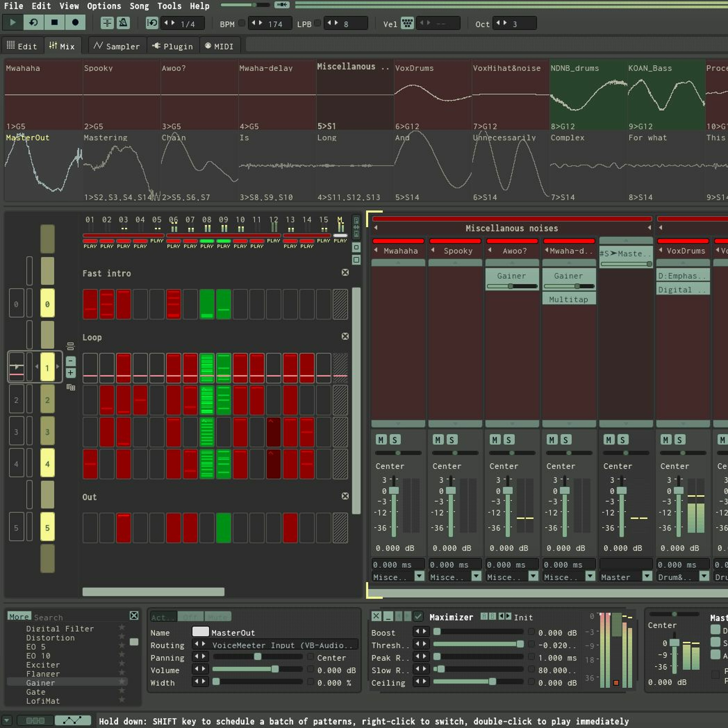The height and width of the screenshot is (728, 728).
Task: Click the audio plug icon beside master volume
Action: point(281,5)
